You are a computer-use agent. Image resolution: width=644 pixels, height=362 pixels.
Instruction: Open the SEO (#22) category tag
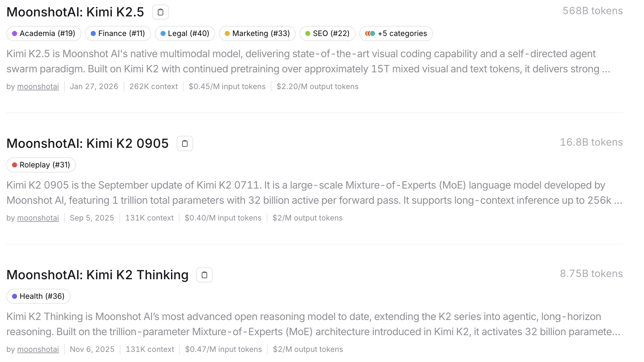coord(327,33)
